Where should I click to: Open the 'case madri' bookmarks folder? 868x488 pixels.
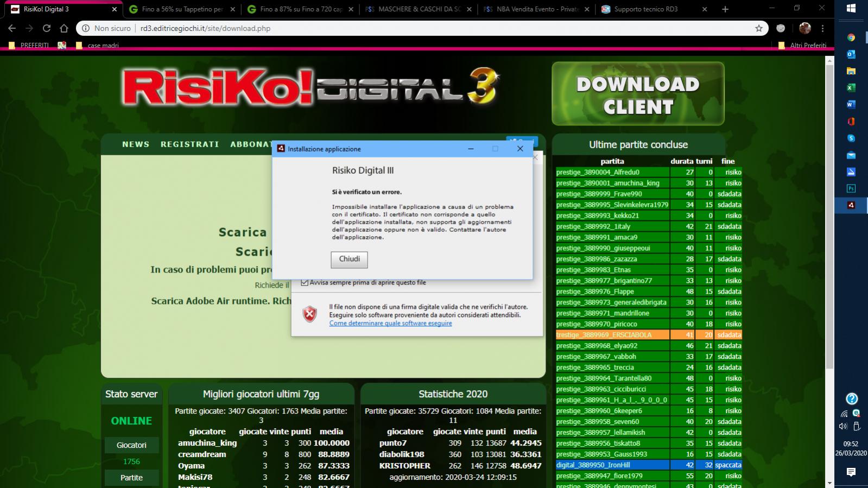[x=97, y=46]
